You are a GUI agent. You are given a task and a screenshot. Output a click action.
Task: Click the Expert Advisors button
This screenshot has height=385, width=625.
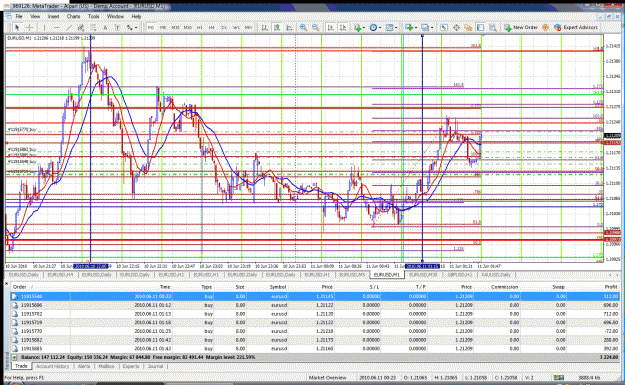pyautogui.click(x=576, y=28)
